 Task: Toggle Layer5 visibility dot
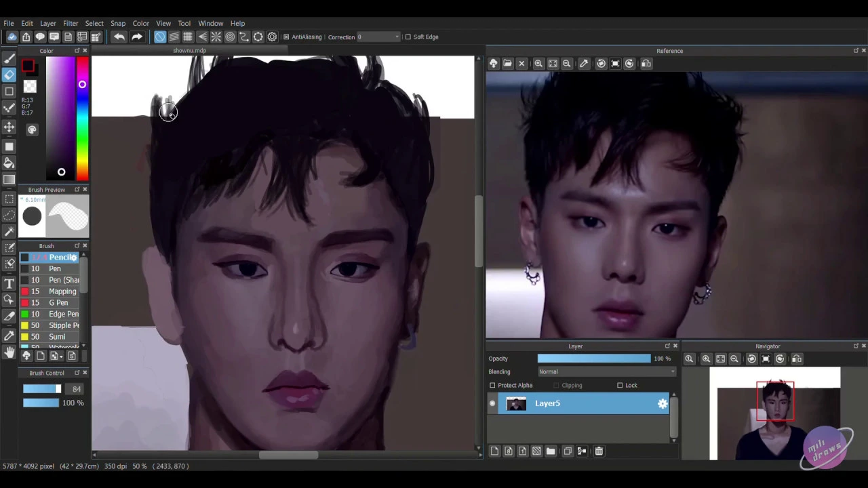[x=492, y=404]
